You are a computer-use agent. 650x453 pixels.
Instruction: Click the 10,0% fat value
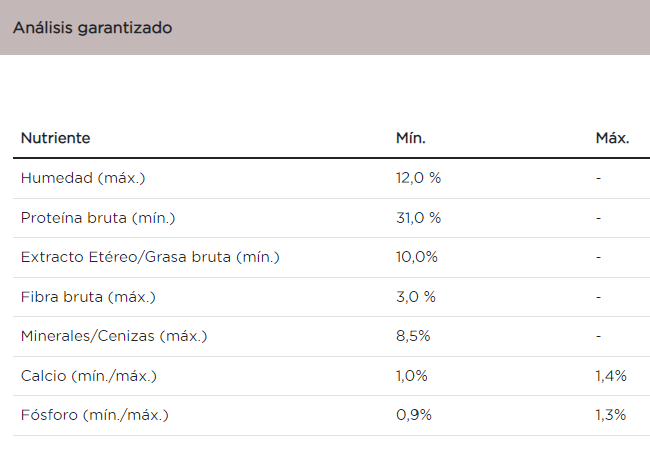tap(417, 257)
